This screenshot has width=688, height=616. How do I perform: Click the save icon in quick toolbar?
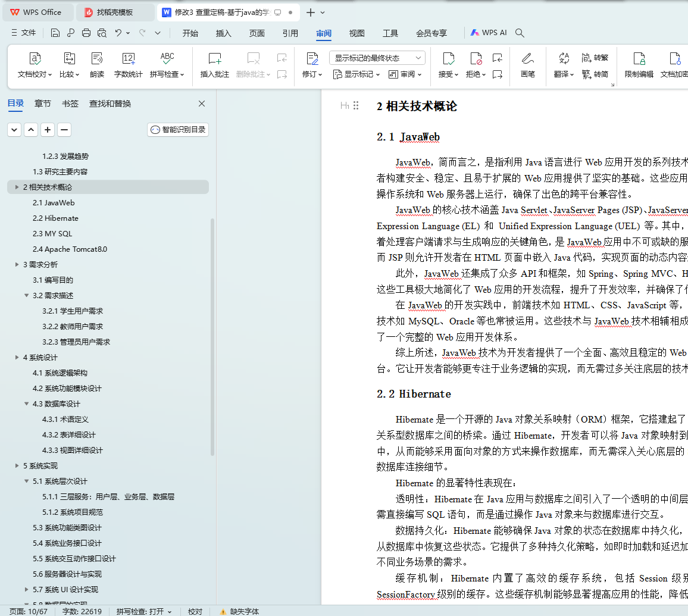pos(55,33)
